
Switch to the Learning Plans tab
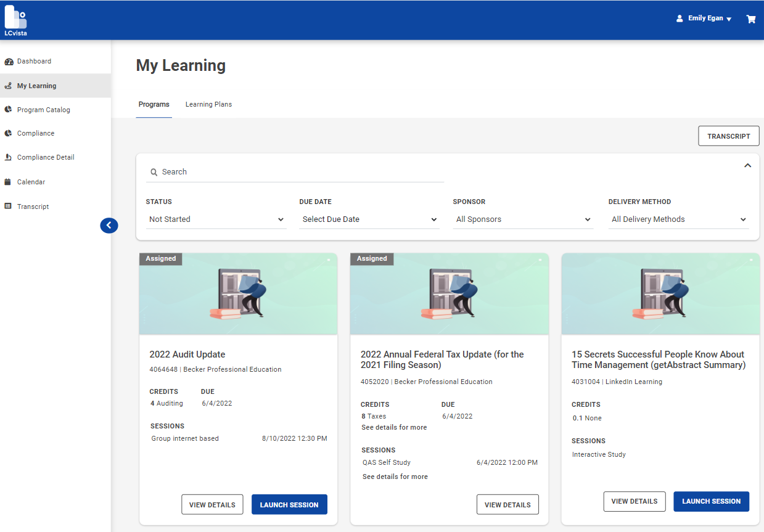(x=208, y=104)
